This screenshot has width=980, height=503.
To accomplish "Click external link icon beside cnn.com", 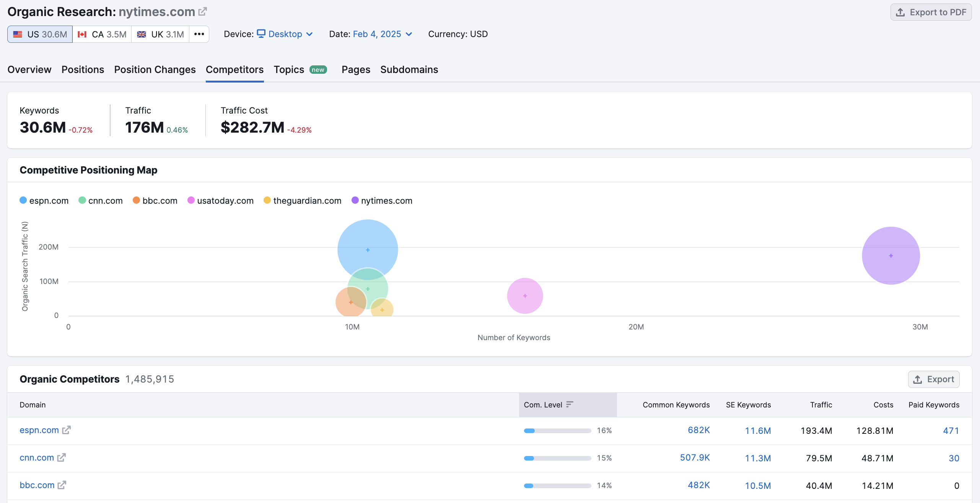I will pyautogui.click(x=62, y=458).
